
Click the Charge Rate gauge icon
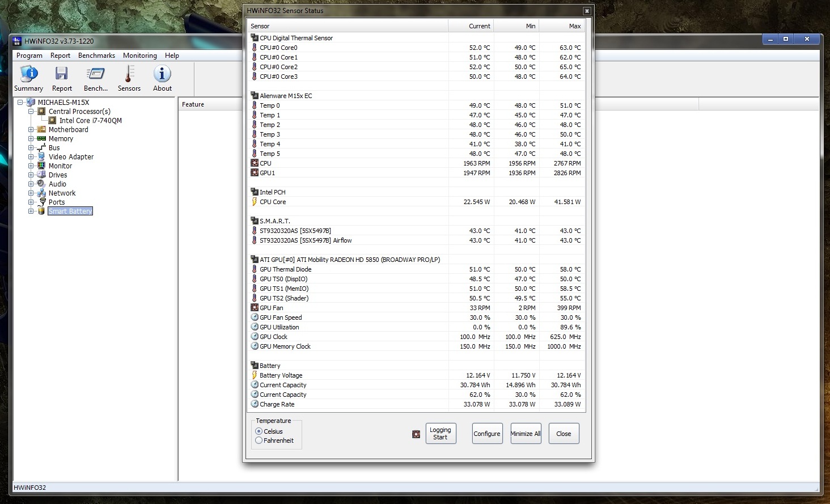[x=255, y=404]
